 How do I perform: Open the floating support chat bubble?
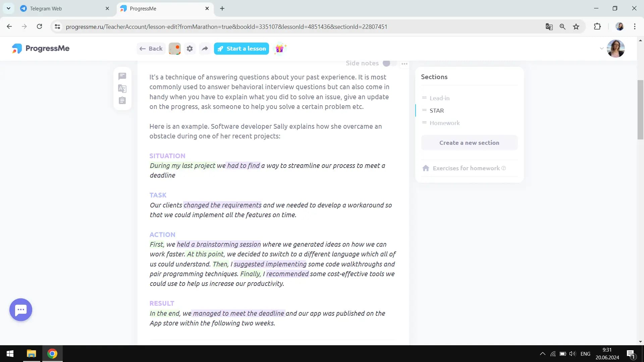(21, 310)
